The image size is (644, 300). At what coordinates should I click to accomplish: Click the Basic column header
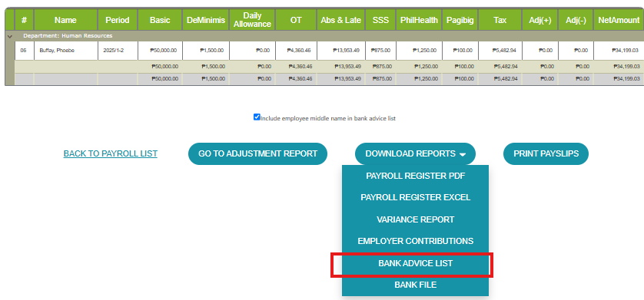160,20
